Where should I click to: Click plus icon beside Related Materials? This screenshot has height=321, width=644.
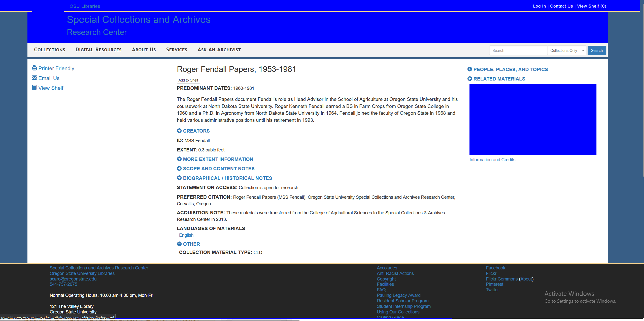(470, 79)
